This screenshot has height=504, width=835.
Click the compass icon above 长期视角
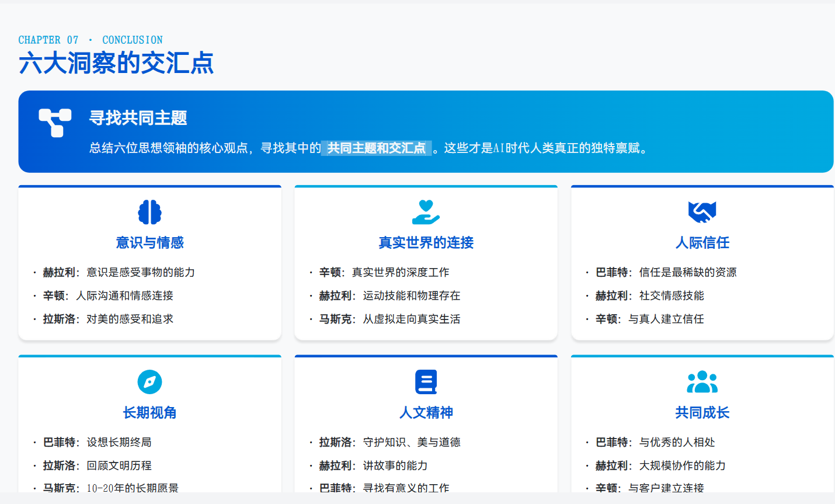click(x=149, y=382)
